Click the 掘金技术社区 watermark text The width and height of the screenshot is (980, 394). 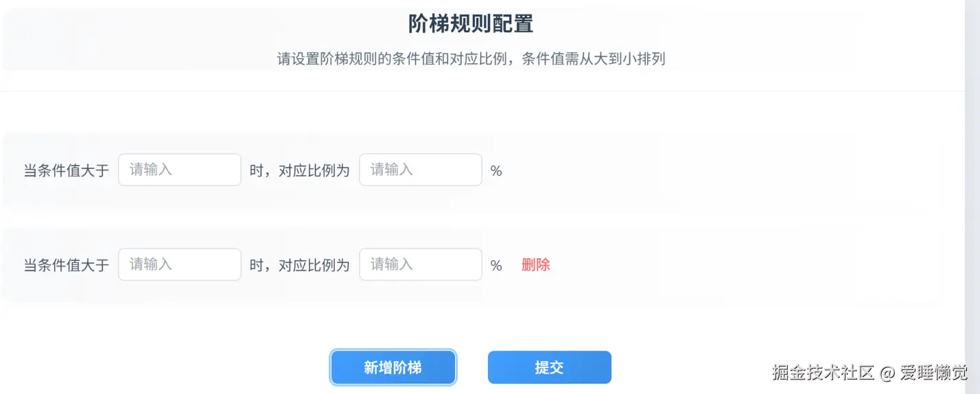pyautogui.click(x=823, y=373)
